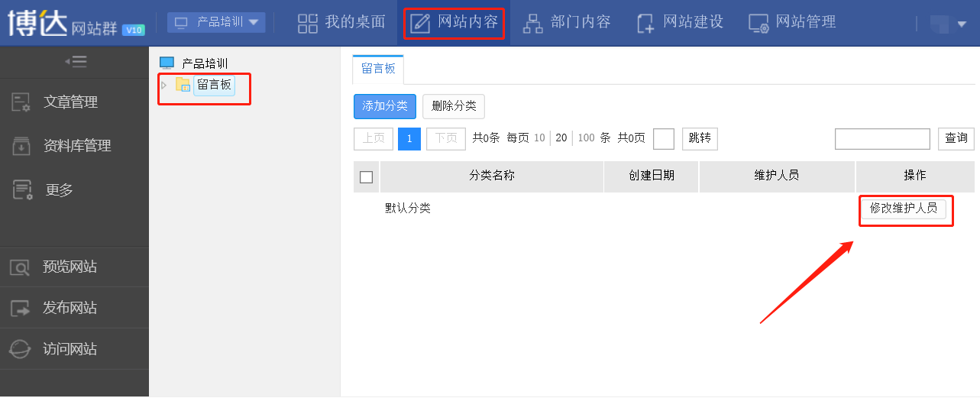Click the 博达 网站群 V10 logo
Viewport: 980px width, 398px height.
[76, 23]
